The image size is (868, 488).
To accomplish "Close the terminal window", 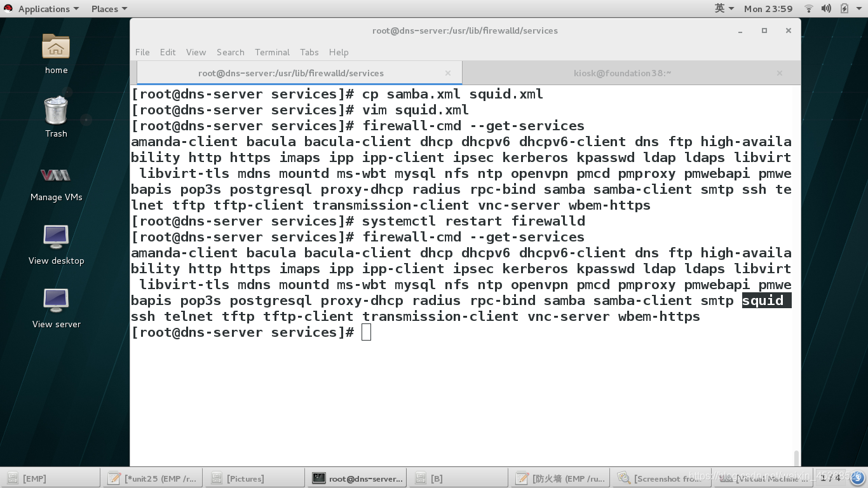I will (x=789, y=30).
